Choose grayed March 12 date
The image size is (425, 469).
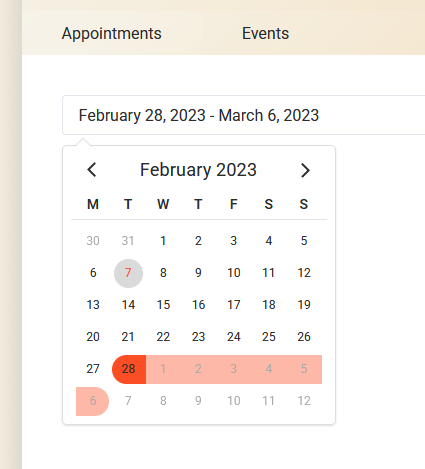click(x=304, y=401)
